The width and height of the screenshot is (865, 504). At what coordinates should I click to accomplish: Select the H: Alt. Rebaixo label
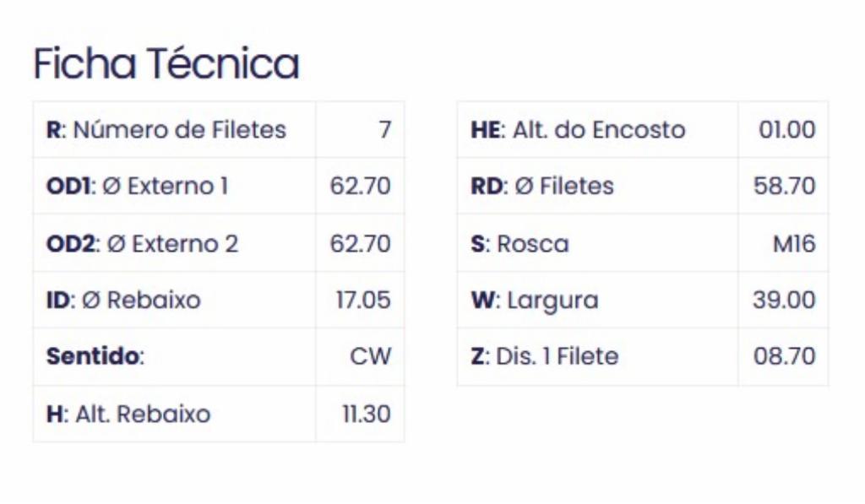pyautogui.click(x=128, y=415)
